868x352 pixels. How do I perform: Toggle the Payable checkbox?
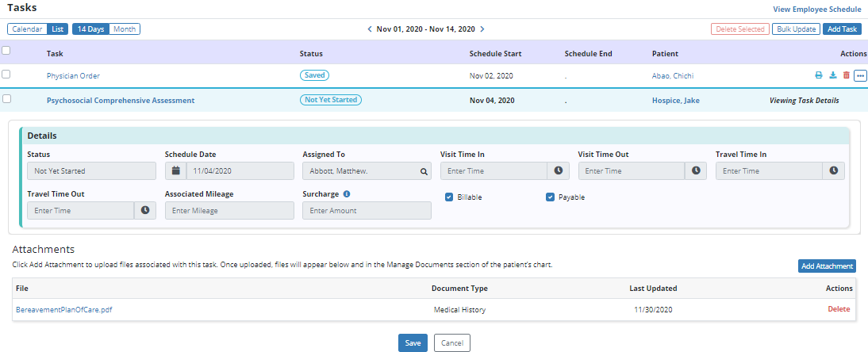click(x=550, y=197)
